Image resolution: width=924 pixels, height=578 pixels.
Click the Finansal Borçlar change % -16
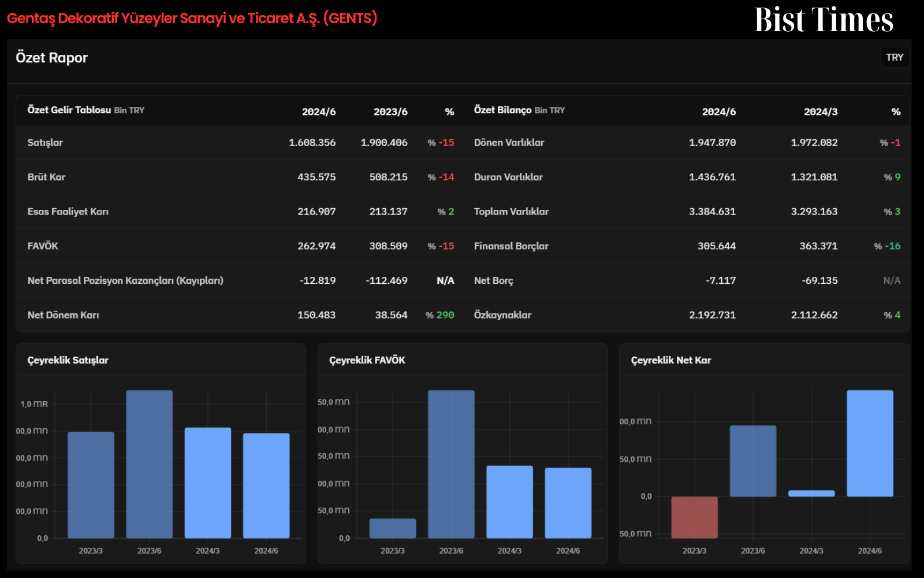pos(887,246)
